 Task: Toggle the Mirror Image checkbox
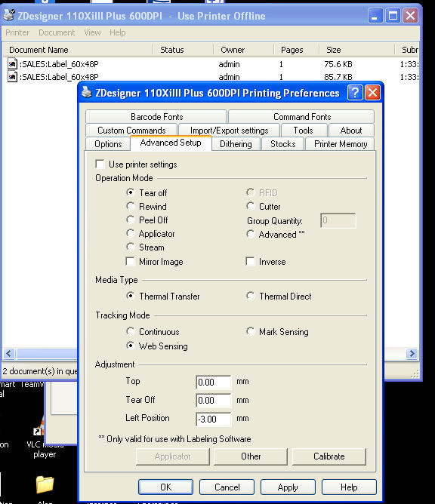(130, 261)
